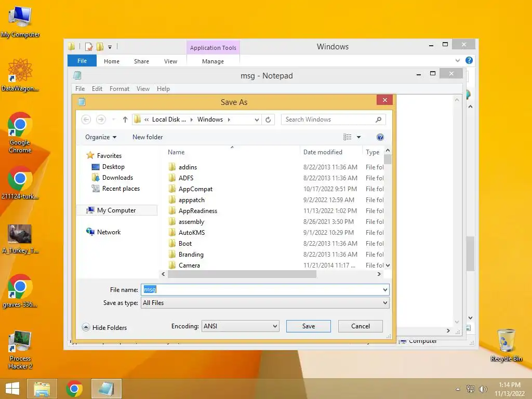This screenshot has height=399, width=532.
Task: Open network tray icon
Action: click(470, 389)
